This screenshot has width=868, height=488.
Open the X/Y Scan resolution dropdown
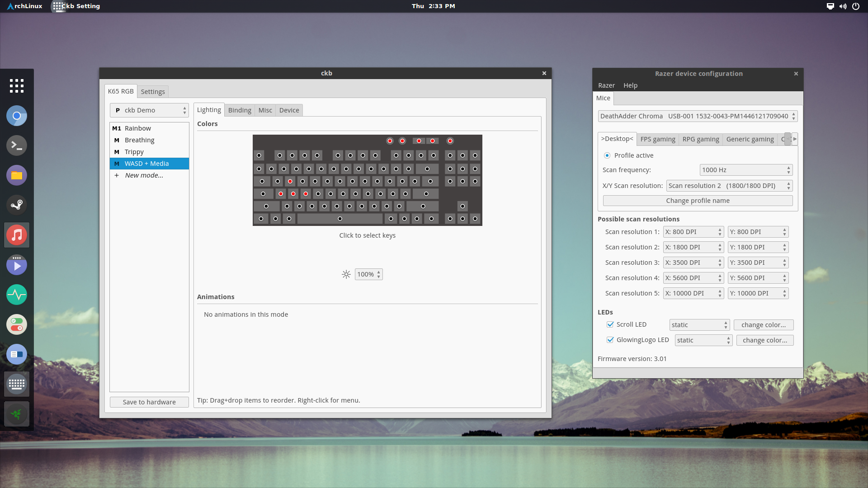click(x=729, y=185)
